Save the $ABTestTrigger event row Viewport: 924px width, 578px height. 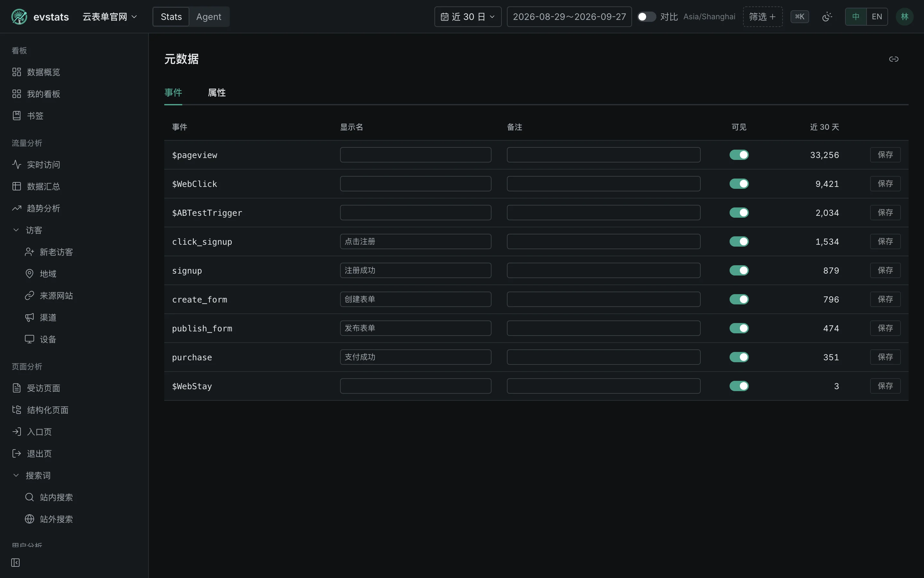click(885, 213)
